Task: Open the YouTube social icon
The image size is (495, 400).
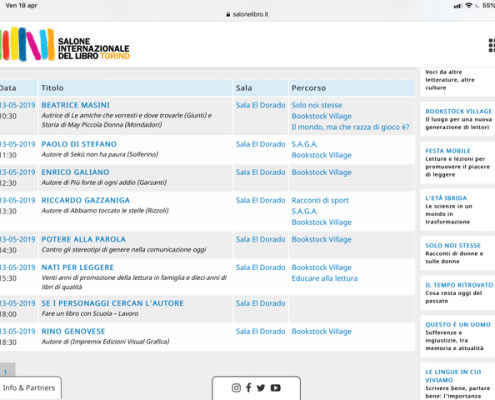Action: coord(275,388)
